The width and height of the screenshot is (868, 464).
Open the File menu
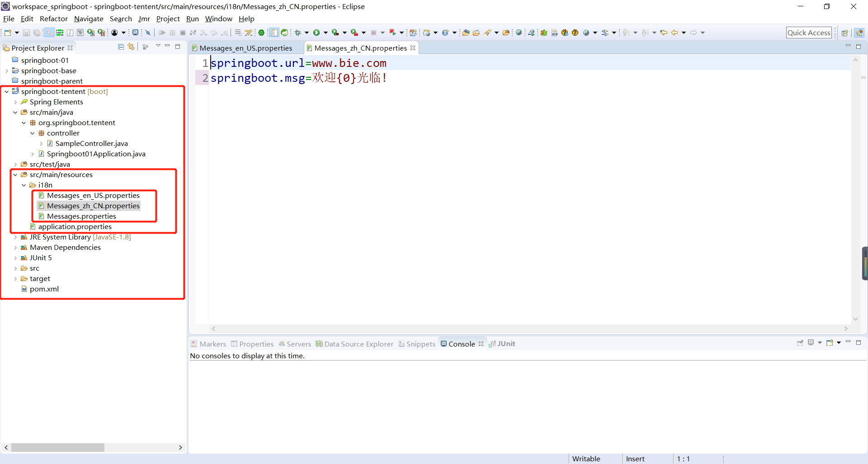click(9, 19)
